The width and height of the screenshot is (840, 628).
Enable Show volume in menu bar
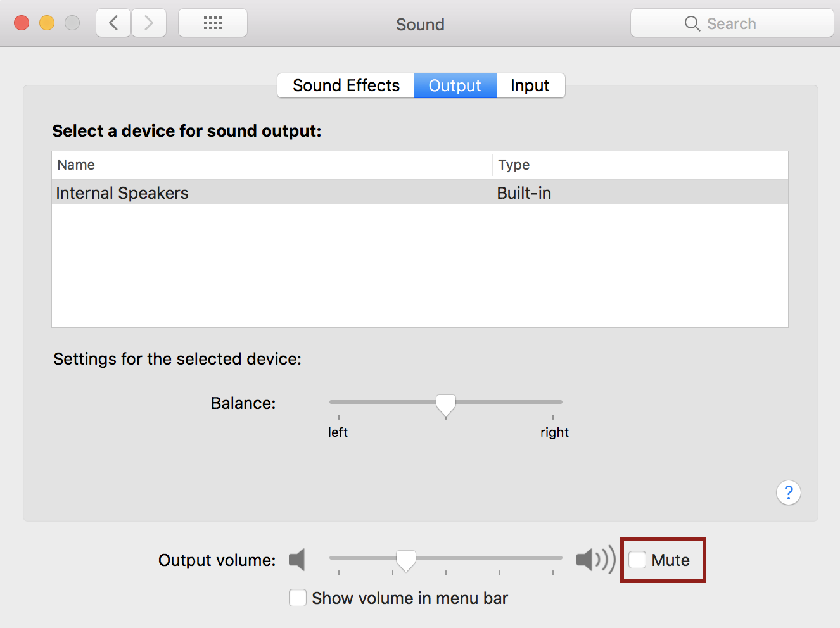(298, 598)
